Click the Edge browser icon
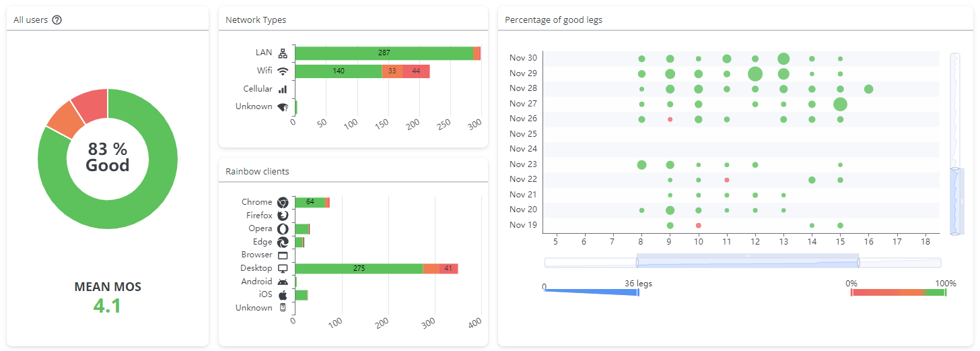Screen dimensions: 980x351 point(283,242)
